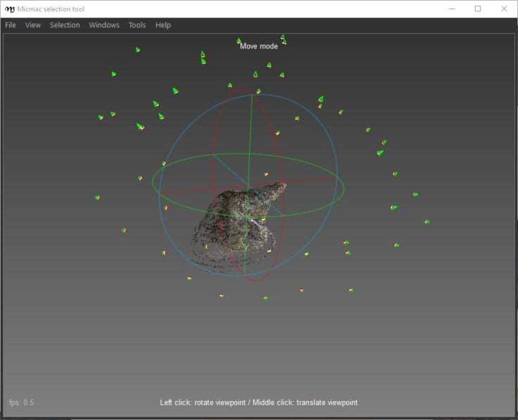
Task: Click the fps counter readout
Action: point(21,402)
